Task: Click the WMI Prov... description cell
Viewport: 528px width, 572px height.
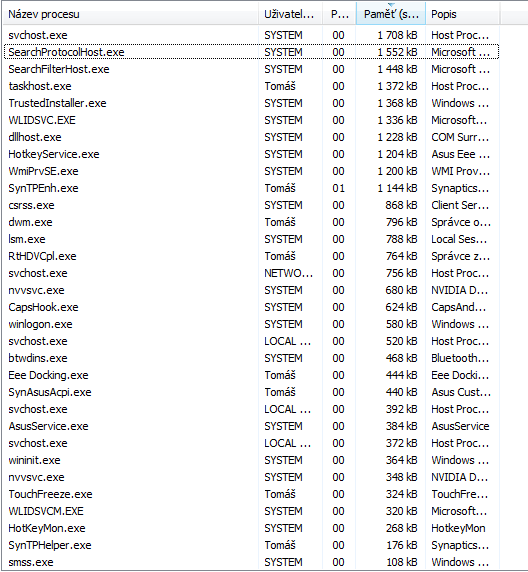Action: tap(460, 171)
